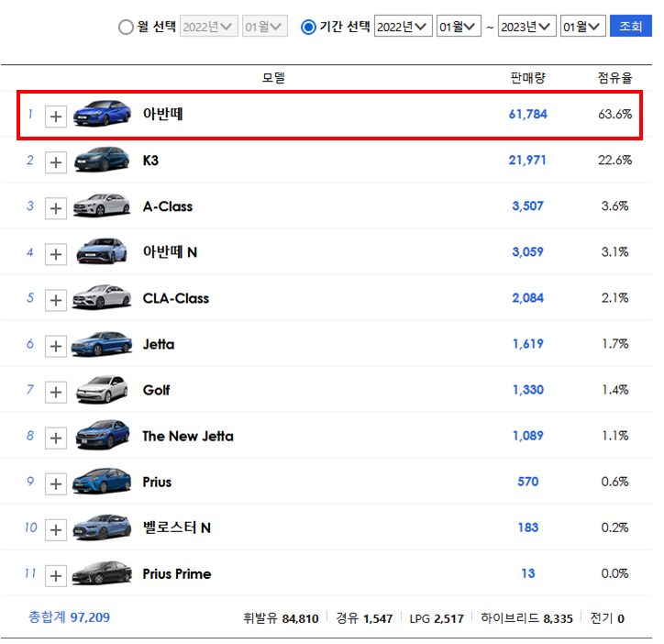The image size is (664, 644).
Task: Click the 1,330 sales figure
Action: [528, 390]
